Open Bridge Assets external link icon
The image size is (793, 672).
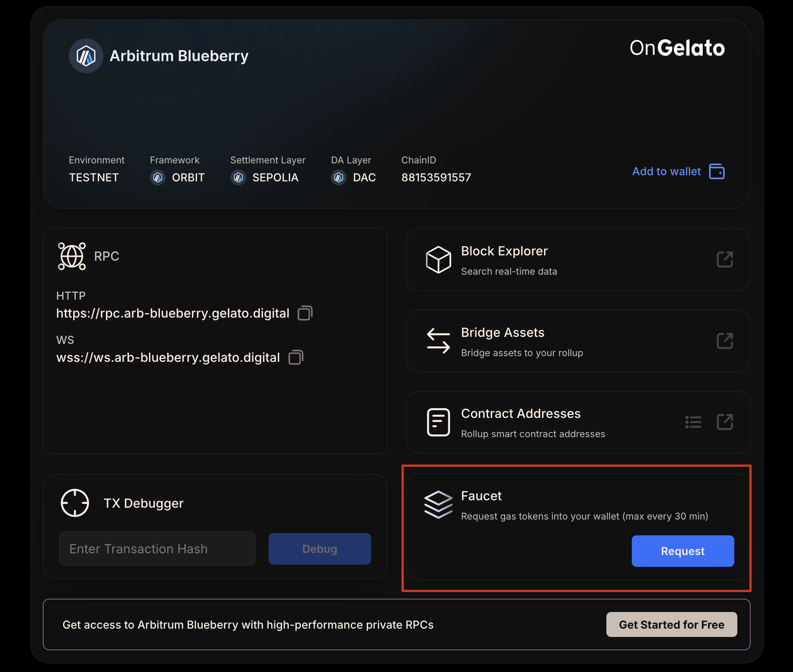coord(725,341)
